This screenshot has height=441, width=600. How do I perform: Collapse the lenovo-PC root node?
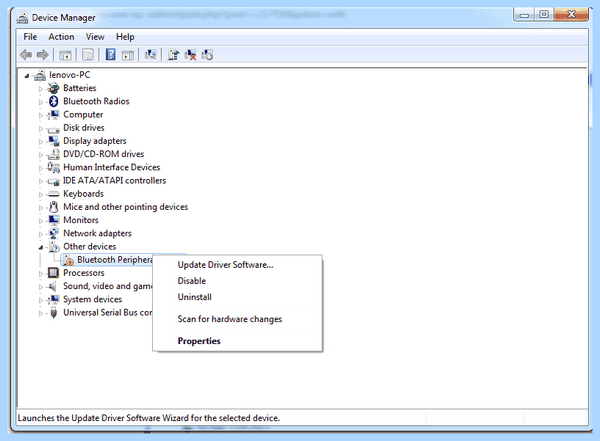(x=27, y=76)
